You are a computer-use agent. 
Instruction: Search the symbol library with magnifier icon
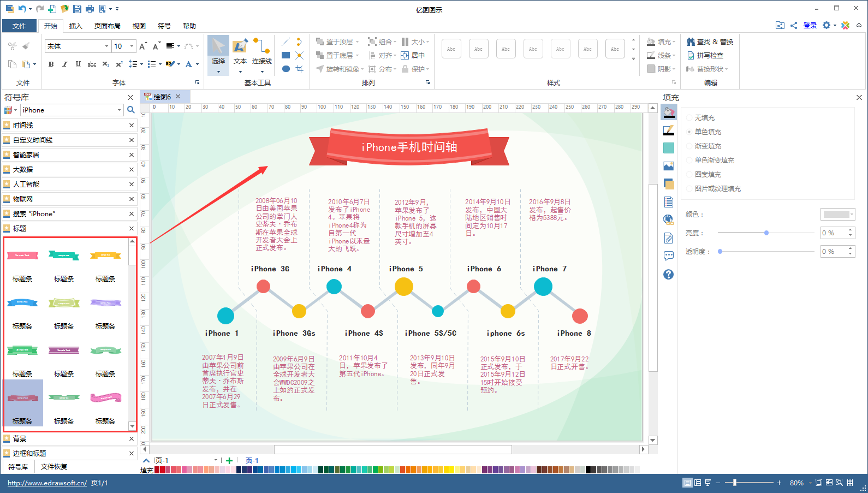pyautogui.click(x=131, y=110)
